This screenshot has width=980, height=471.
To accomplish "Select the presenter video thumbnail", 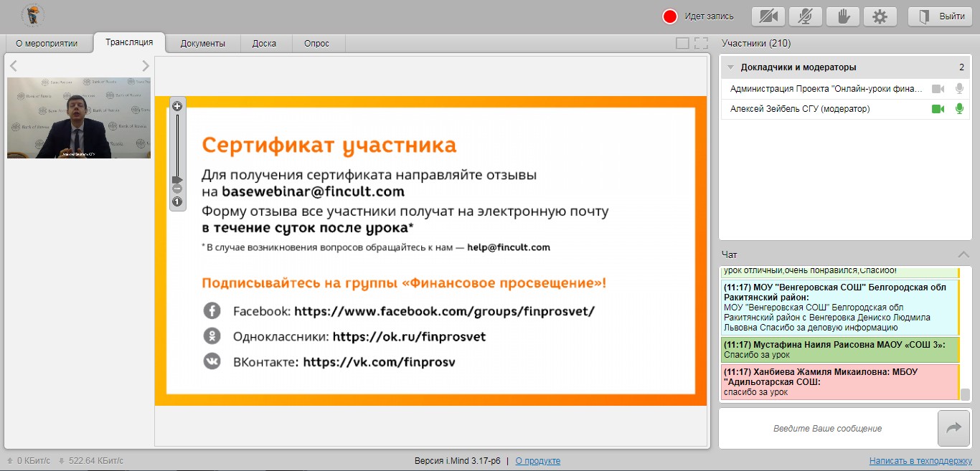I will 79,118.
